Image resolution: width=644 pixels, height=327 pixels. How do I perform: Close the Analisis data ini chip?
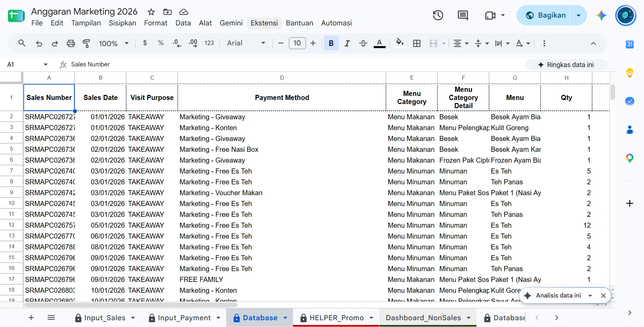click(603, 295)
